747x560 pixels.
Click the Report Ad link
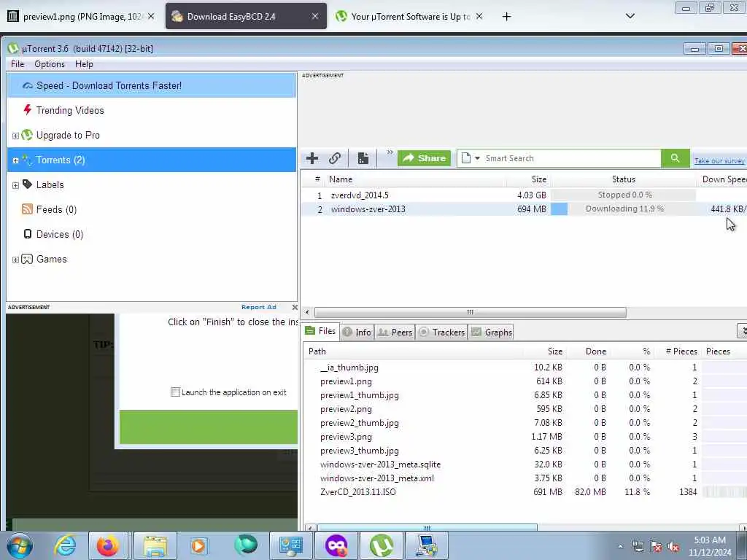point(259,307)
